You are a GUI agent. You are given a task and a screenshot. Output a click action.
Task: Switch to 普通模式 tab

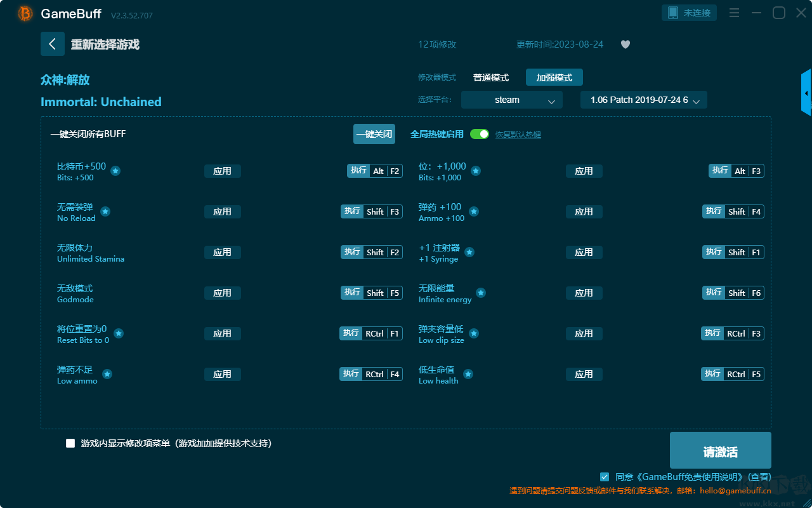tap(491, 77)
